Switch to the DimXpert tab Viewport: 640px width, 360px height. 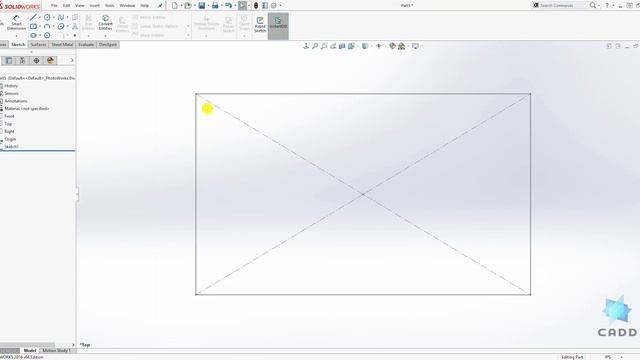click(108, 44)
